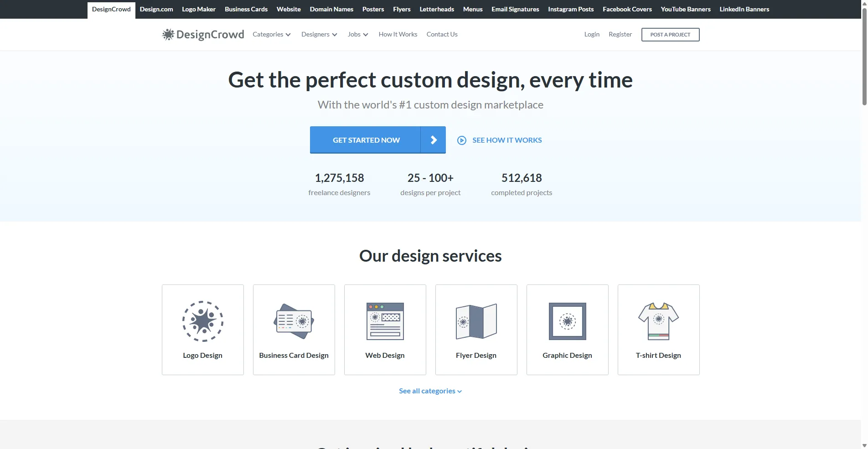The height and width of the screenshot is (449, 868).
Task: Open Posters in top bar
Action: click(373, 9)
